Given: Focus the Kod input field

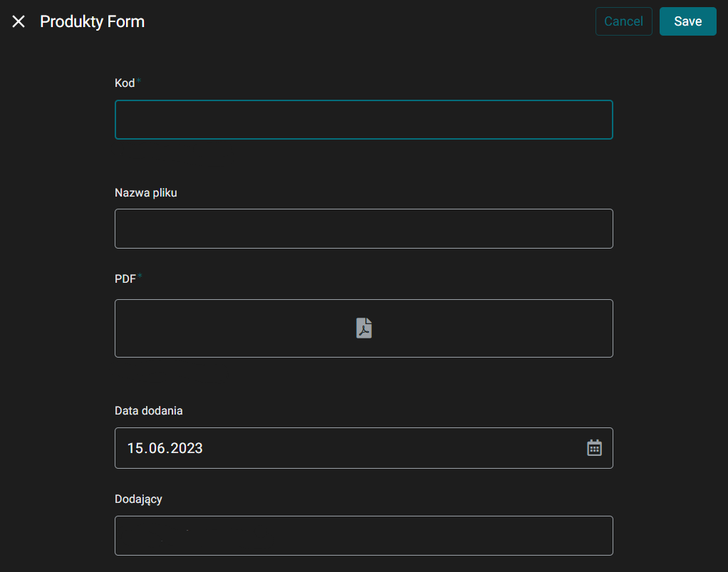Looking at the screenshot, I should [x=363, y=120].
